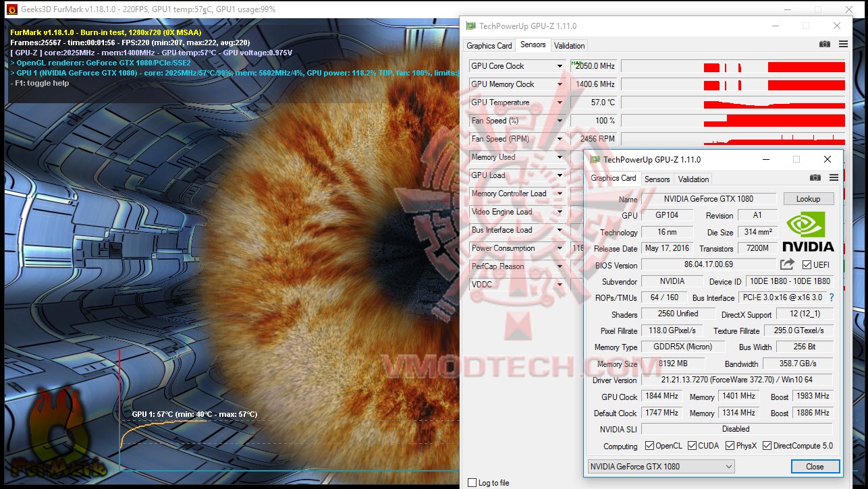Viewport: 868px width, 489px height.
Task: Click the GPU-Z app icon in the Sensors window title bar
Action: [x=471, y=26]
